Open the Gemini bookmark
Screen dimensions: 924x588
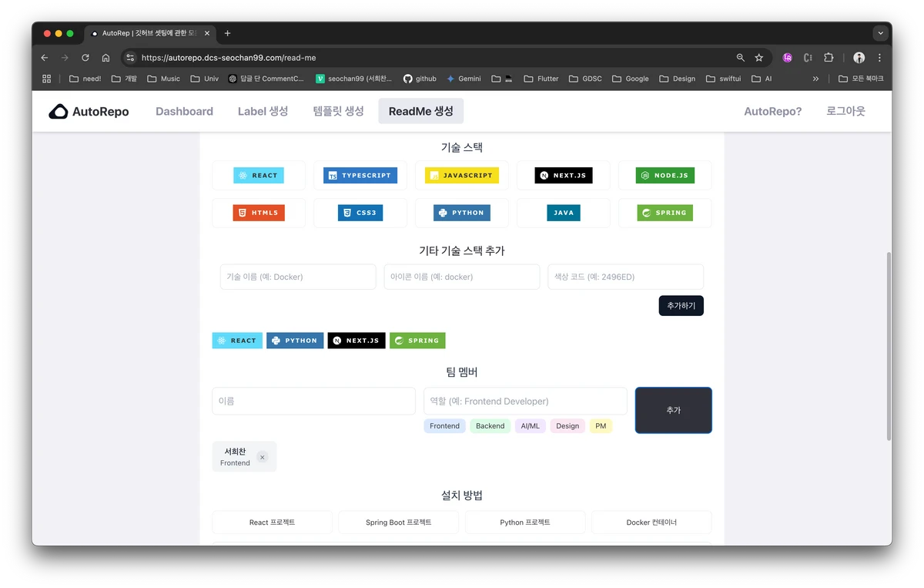pyautogui.click(x=464, y=79)
